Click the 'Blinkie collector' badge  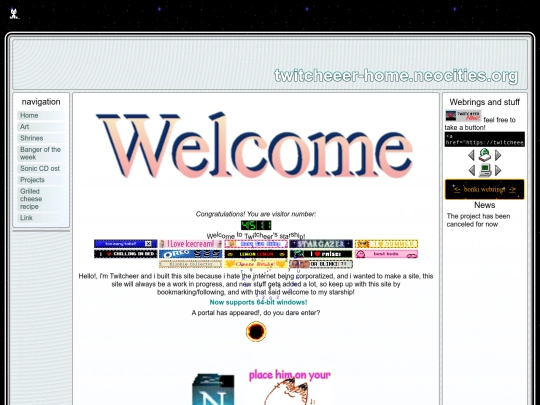coord(191,264)
